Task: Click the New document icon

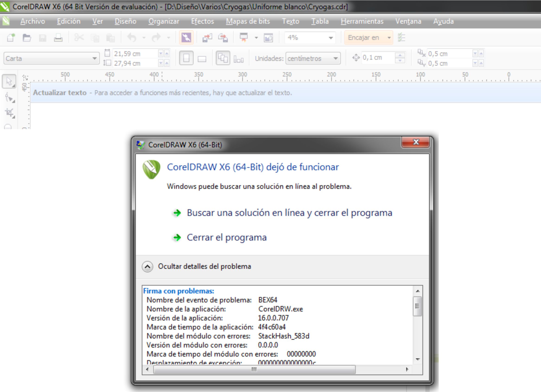Action: point(11,38)
